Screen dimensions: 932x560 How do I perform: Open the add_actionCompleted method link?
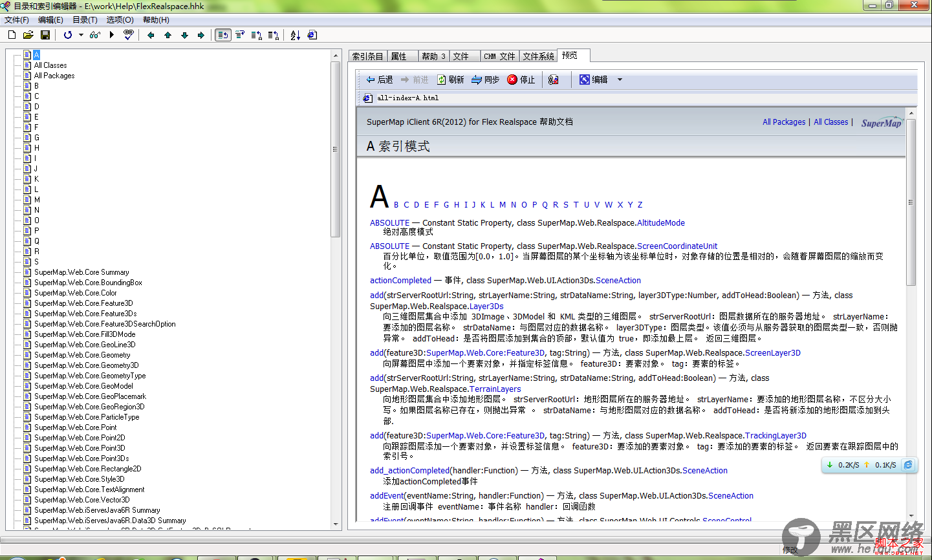tap(409, 470)
